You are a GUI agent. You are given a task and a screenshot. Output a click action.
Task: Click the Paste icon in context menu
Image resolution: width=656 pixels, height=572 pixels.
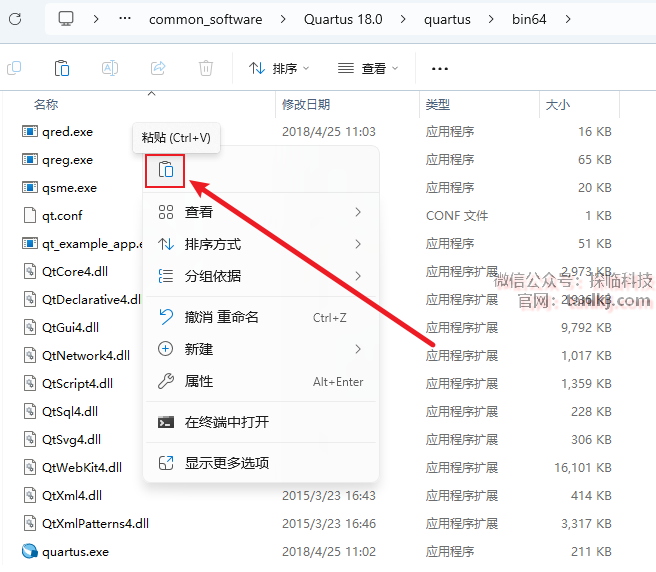click(165, 170)
